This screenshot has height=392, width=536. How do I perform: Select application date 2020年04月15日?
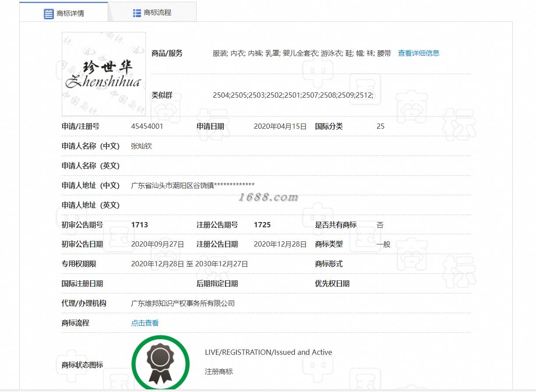point(280,126)
